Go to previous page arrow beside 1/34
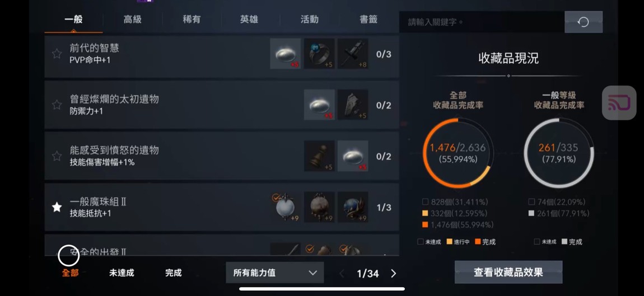The image size is (644, 296). (x=342, y=274)
